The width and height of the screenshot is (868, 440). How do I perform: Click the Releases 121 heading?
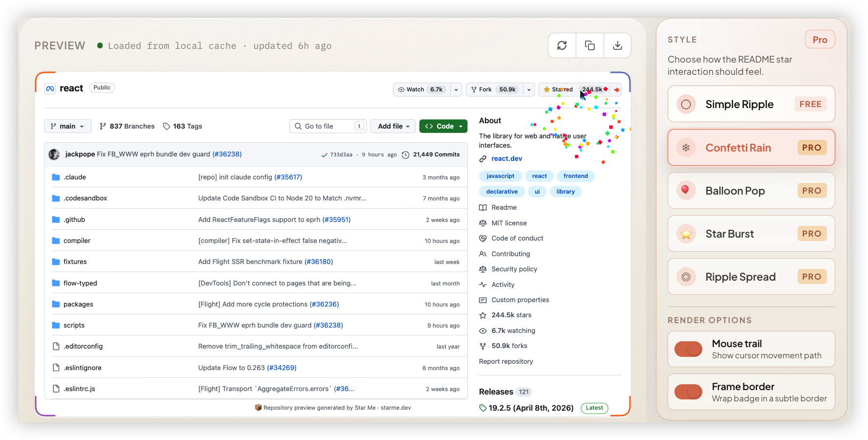coord(505,392)
